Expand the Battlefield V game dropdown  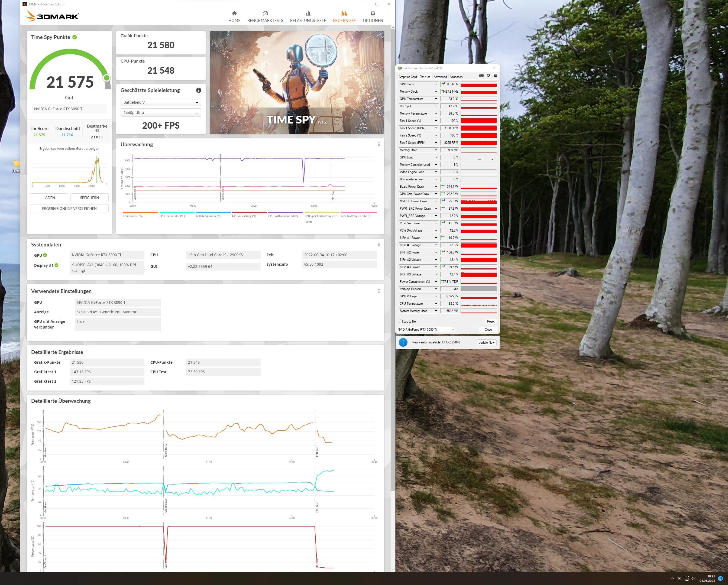pos(161,102)
